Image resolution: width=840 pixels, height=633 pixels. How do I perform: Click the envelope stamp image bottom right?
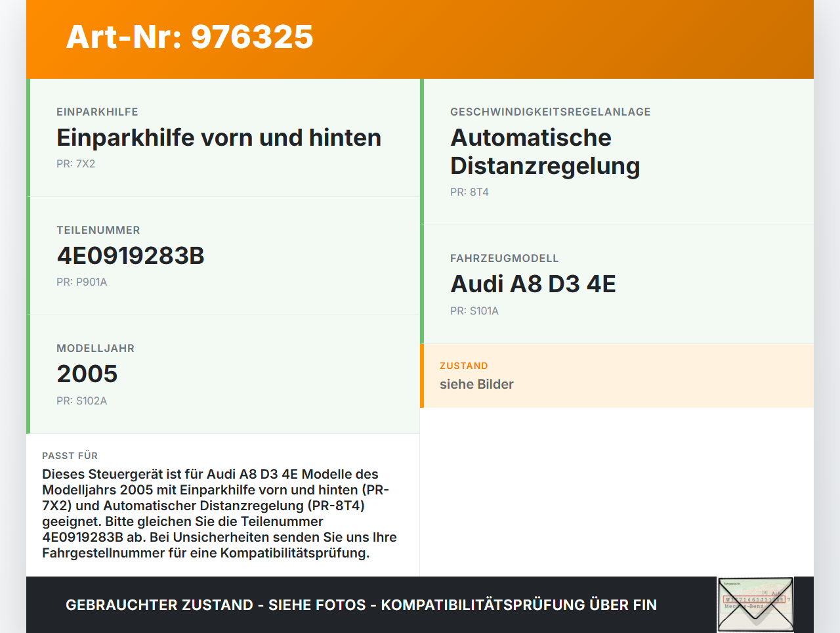[x=755, y=603]
